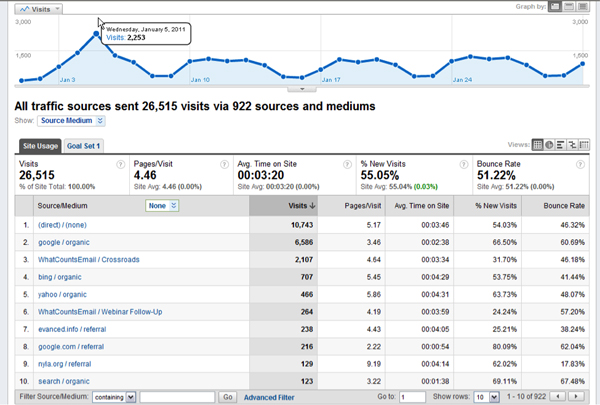Open the containing filter dropdown

(113, 397)
